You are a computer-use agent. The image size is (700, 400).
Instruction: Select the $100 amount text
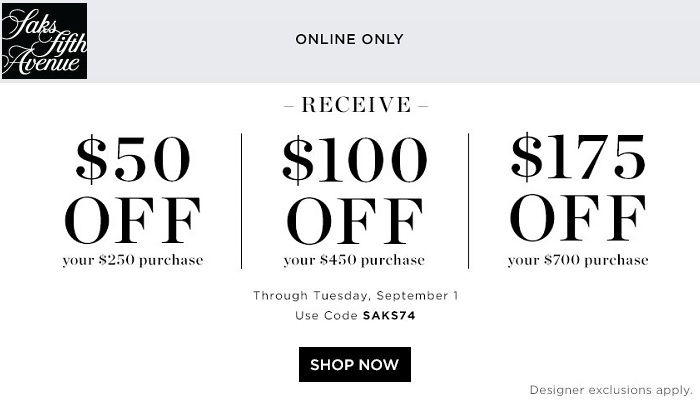354,162
